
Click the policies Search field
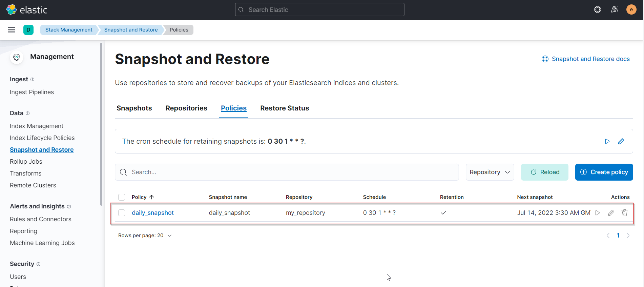(x=287, y=172)
